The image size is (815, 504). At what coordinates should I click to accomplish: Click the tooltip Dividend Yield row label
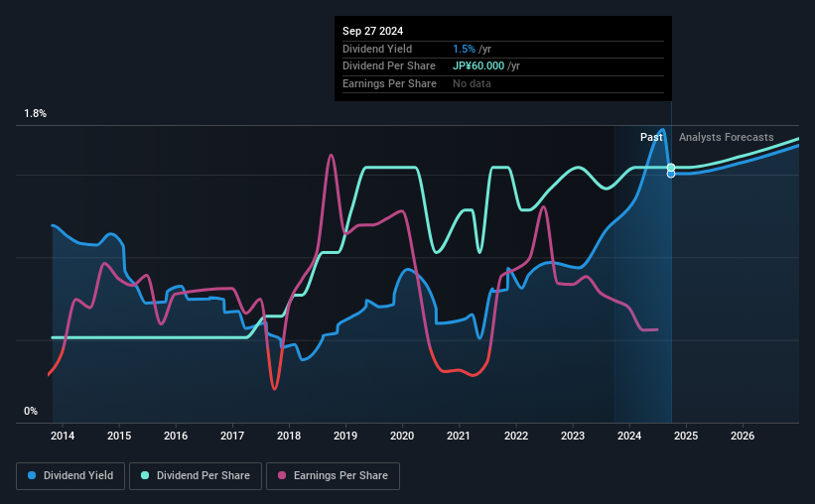click(x=377, y=49)
